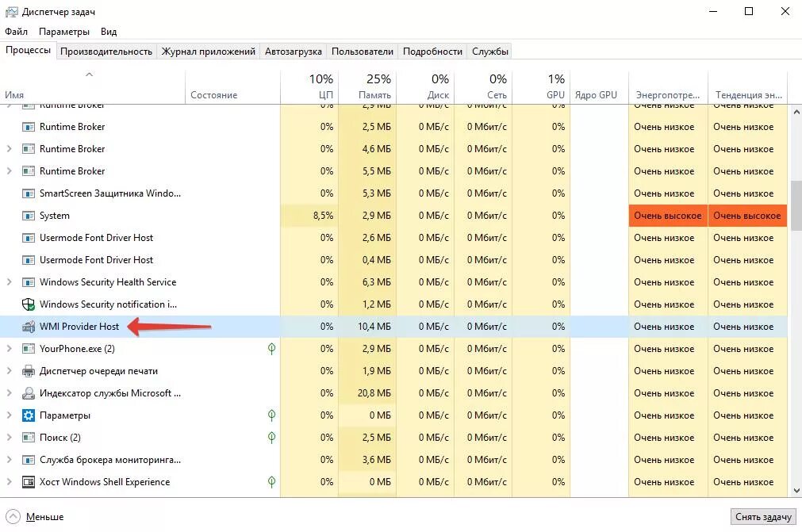Open the Пользователи tab

[x=362, y=52]
